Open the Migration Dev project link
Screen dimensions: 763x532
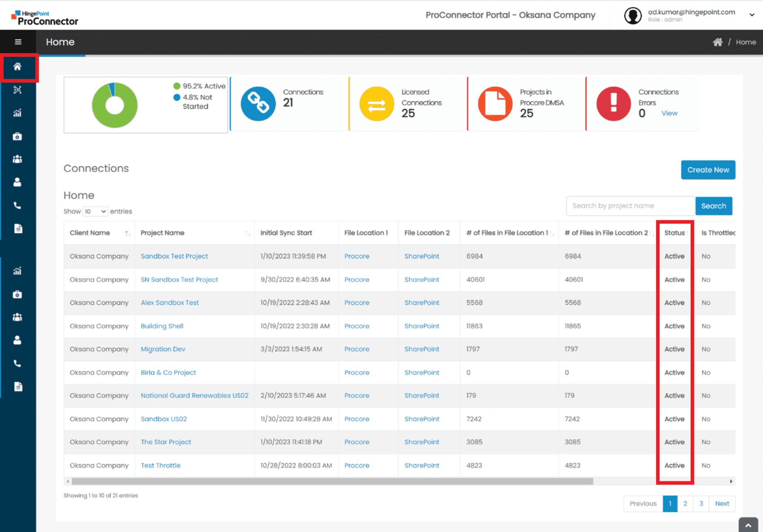tap(163, 349)
